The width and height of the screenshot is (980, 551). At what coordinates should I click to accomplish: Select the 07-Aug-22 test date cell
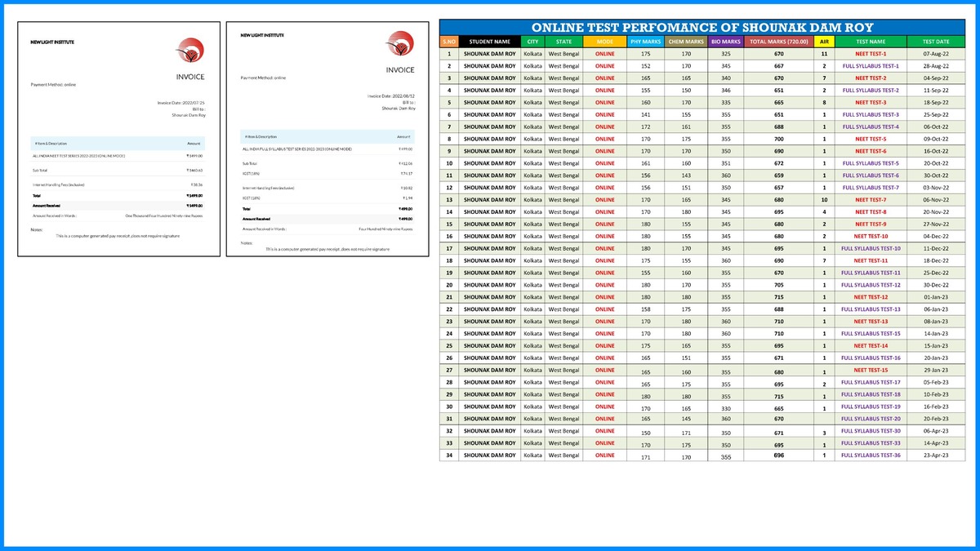tap(935, 54)
